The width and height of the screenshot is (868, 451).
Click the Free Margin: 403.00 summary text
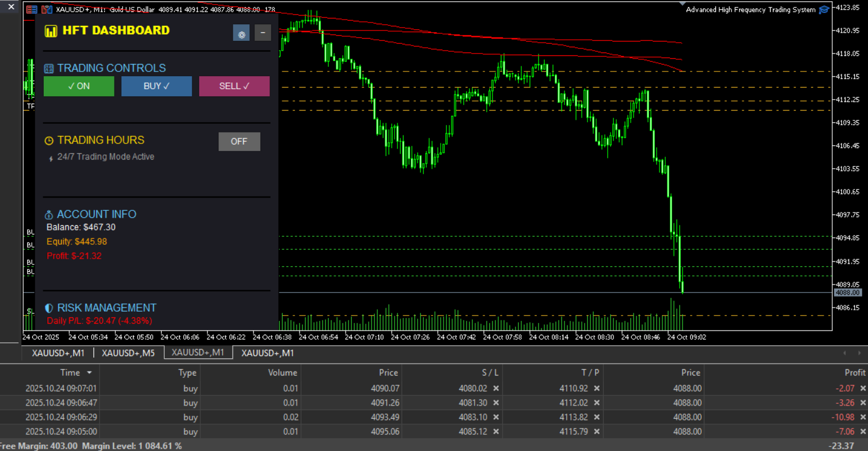point(39,446)
